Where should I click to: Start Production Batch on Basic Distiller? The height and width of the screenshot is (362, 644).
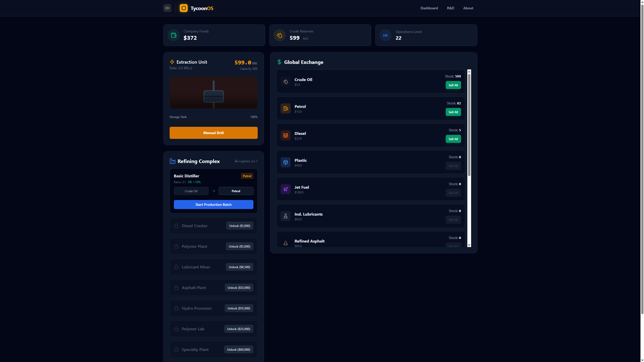coord(213,205)
